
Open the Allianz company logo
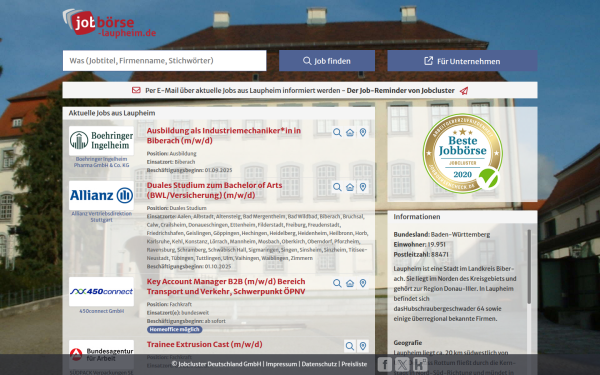[101, 195]
